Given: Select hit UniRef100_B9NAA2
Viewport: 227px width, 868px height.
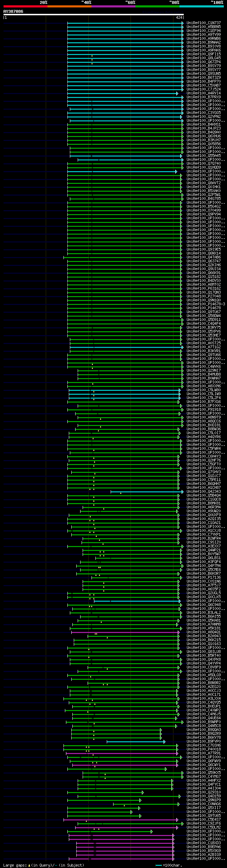Looking at the screenshot, I should 204,43.
